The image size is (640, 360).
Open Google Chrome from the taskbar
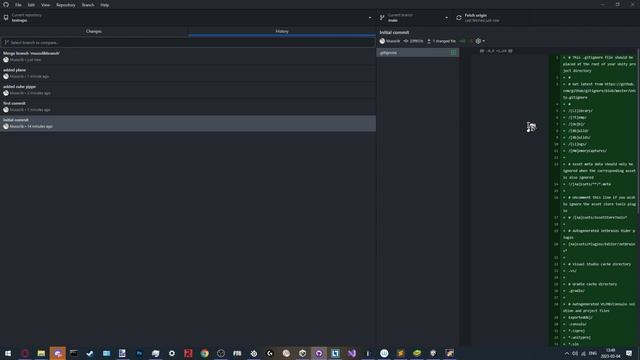204,353
